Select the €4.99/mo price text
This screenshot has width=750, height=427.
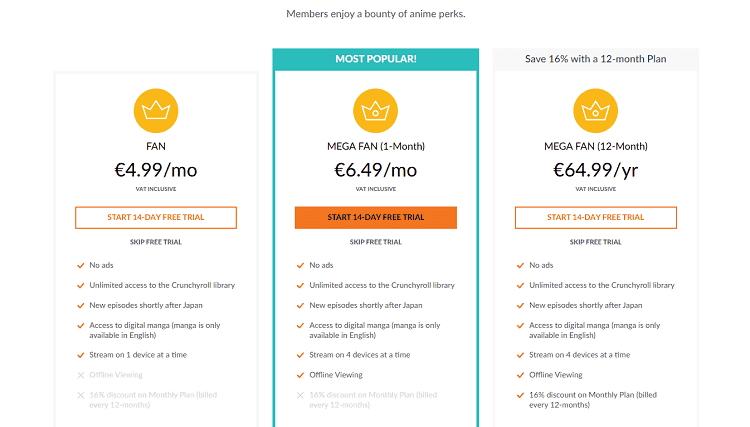[x=156, y=170]
